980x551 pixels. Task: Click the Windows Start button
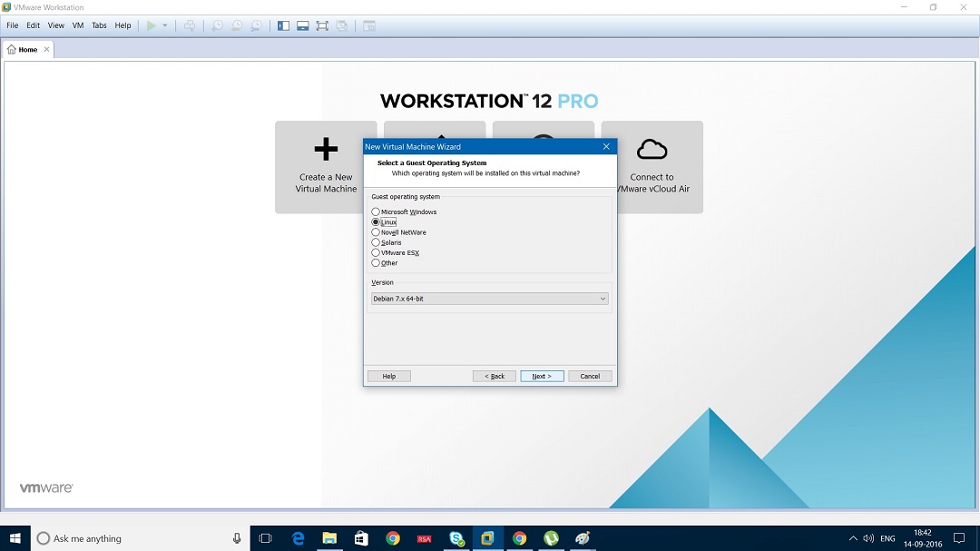tap(15, 538)
